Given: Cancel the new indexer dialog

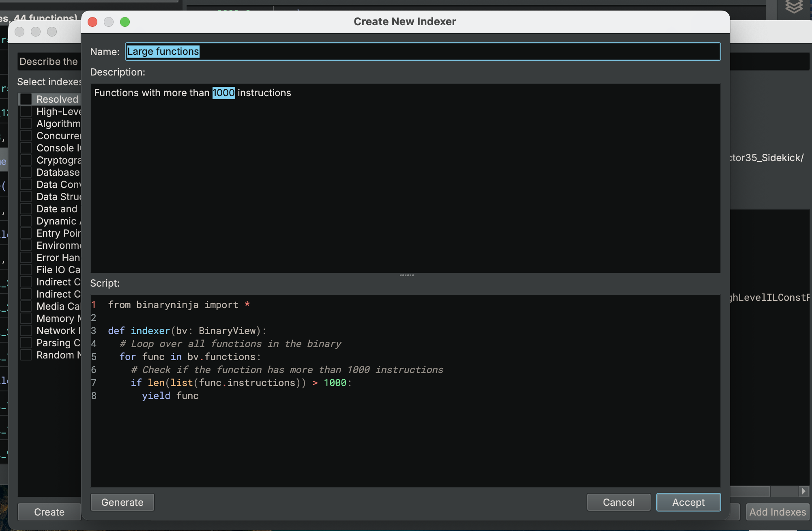Looking at the screenshot, I should point(619,502).
